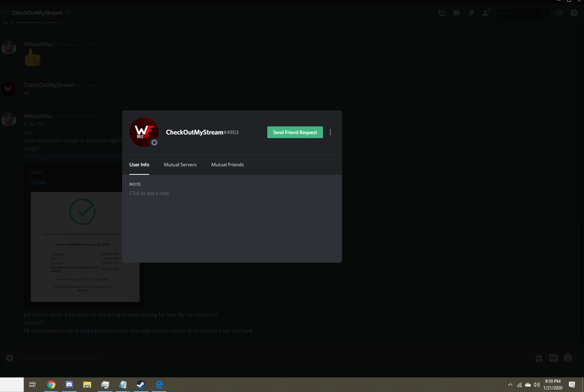Screen dimensions: 584x392
Task: Open Discord from the taskbar
Action: (x=69, y=385)
